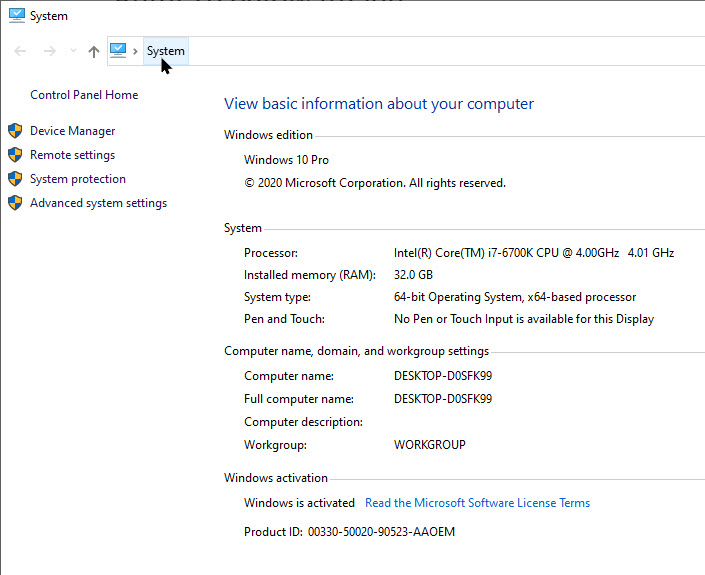Click the System window icon in title bar

(16, 16)
